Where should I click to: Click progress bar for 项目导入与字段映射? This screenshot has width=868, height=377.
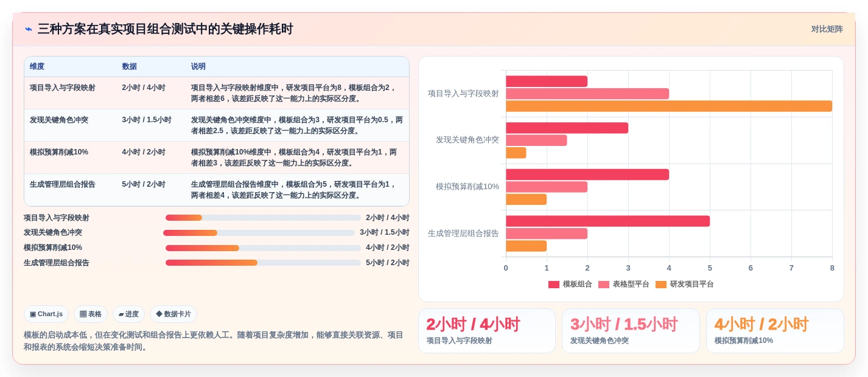(263, 218)
